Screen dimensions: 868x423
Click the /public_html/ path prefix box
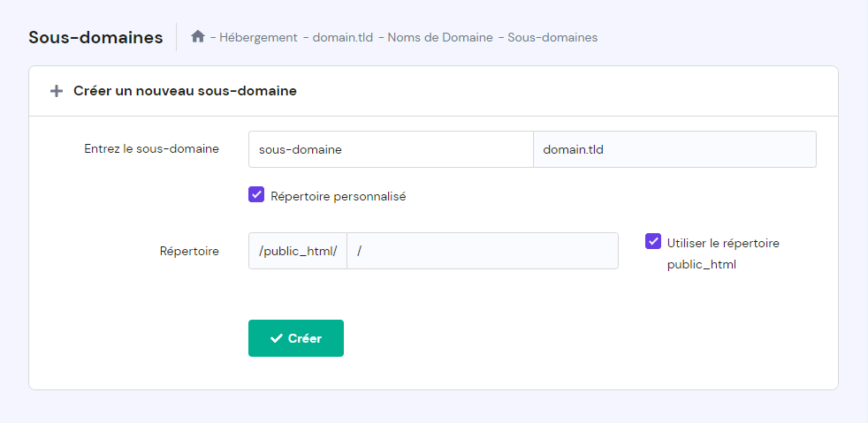tap(298, 251)
